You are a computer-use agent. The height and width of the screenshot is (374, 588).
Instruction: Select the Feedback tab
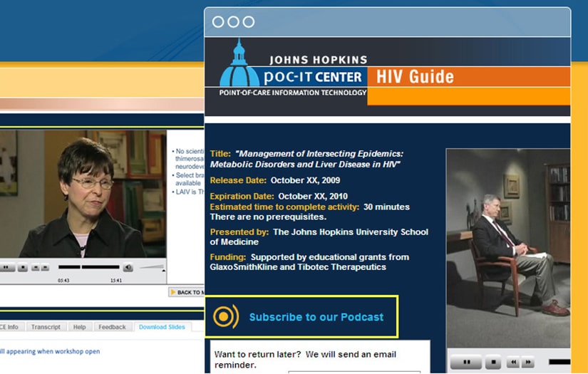pyautogui.click(x=112, y=327)
